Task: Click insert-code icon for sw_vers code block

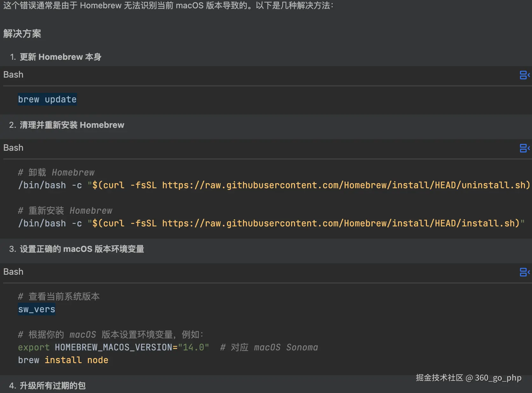Action: [x=524, y=272]
